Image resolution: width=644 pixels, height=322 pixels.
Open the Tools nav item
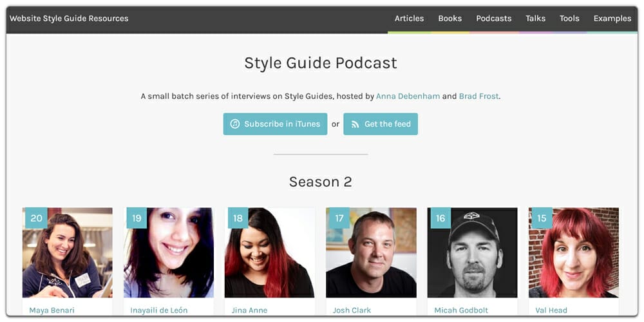click(x=569, y=19)
